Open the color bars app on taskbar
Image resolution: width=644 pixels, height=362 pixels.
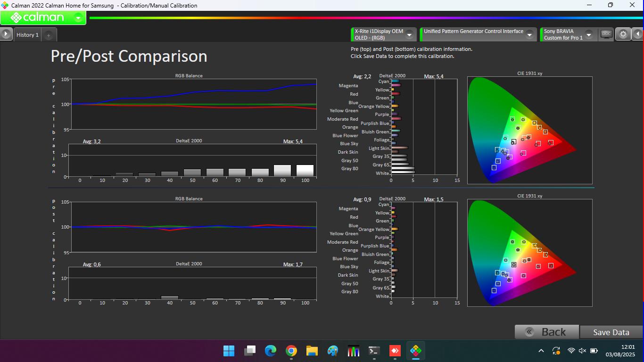(353, 351)
